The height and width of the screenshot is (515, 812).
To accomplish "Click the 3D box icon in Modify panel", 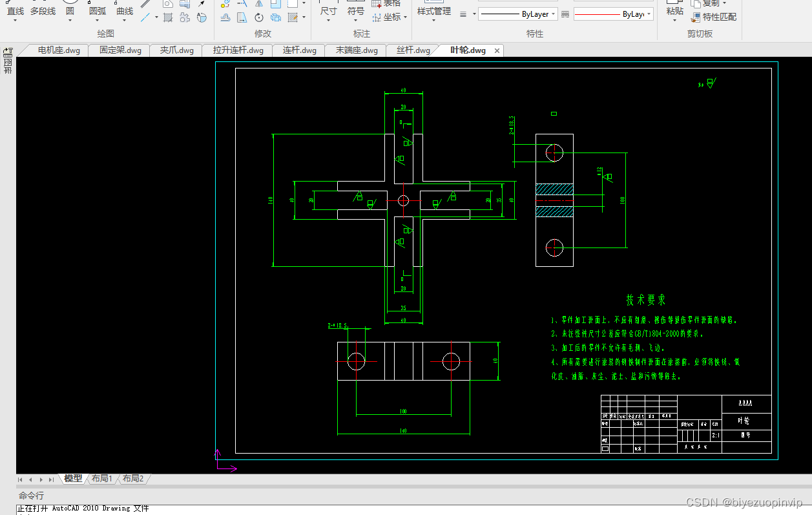I will click(x=276, y=17).
